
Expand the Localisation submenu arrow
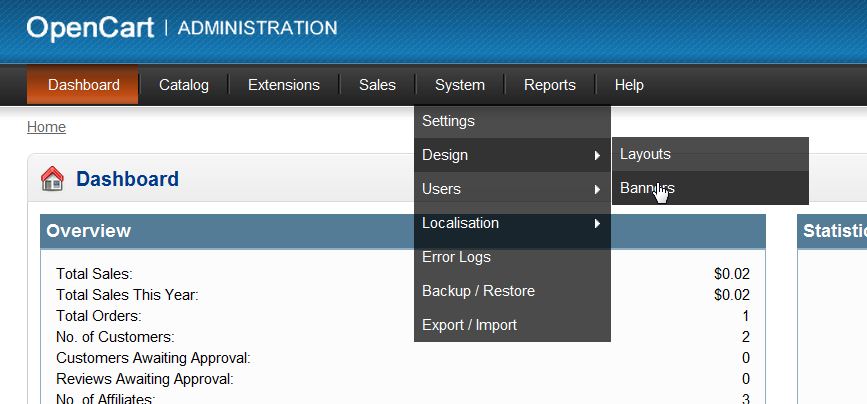click(x=597, y=224)
